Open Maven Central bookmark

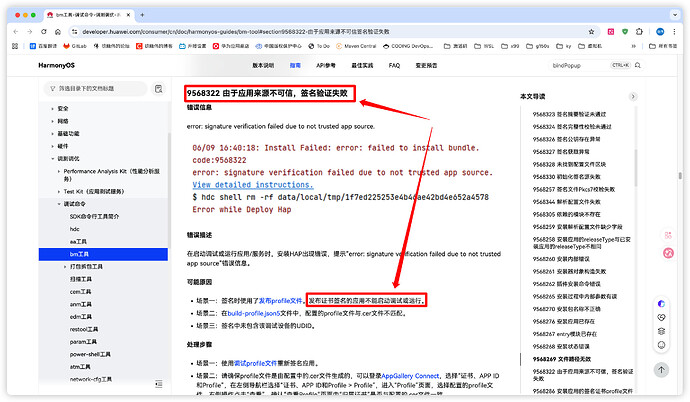356,46
